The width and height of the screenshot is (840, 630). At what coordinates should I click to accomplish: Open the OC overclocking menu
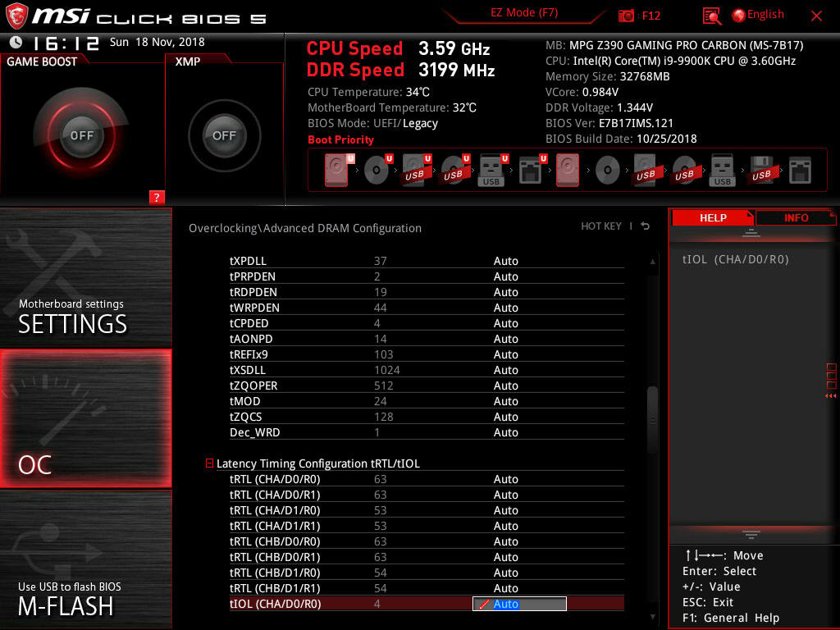pyautogui.click(x=85, y=418)
